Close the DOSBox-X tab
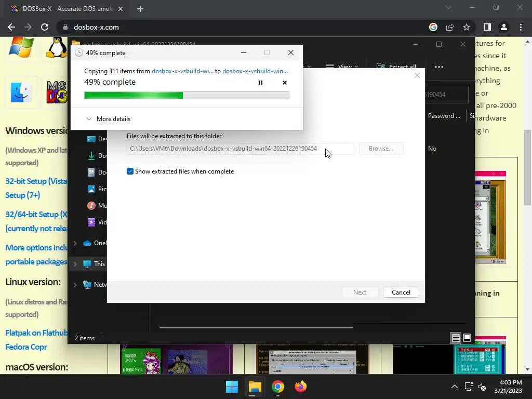The image size is (532, 399). [121, 9]
